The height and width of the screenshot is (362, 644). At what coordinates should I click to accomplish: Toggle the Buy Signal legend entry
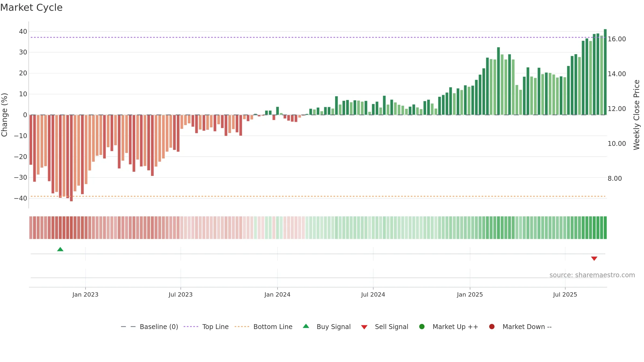tap(327, 327)
